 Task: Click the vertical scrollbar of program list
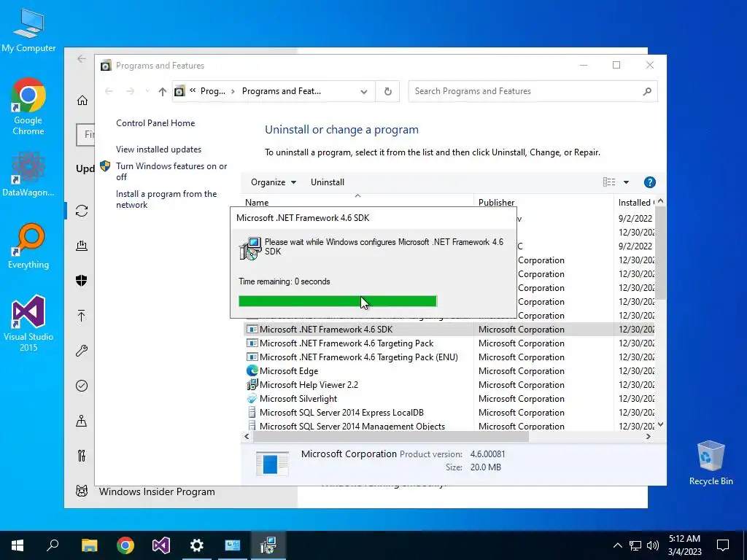click(x=660, y=252)
